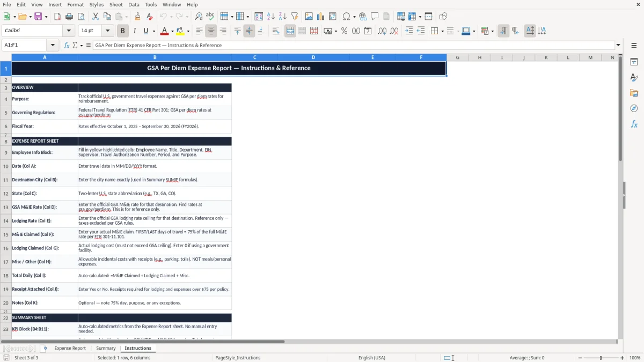The image size is (644, 362).
Task: Open Find & Replace icon
Action: pyautogui.click(x=199, y=17)
